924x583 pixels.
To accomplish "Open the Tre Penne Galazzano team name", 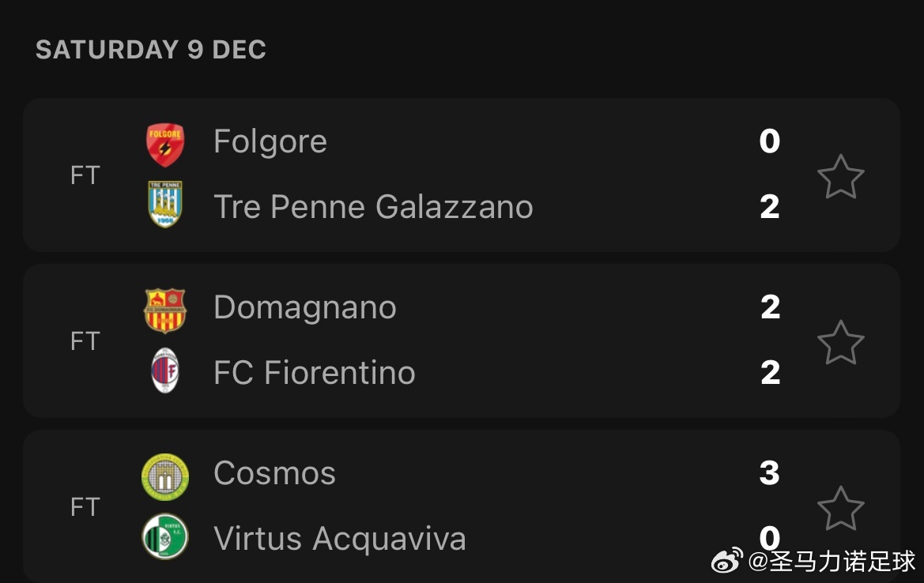I will pyautogui.click(x=373, y=207).
